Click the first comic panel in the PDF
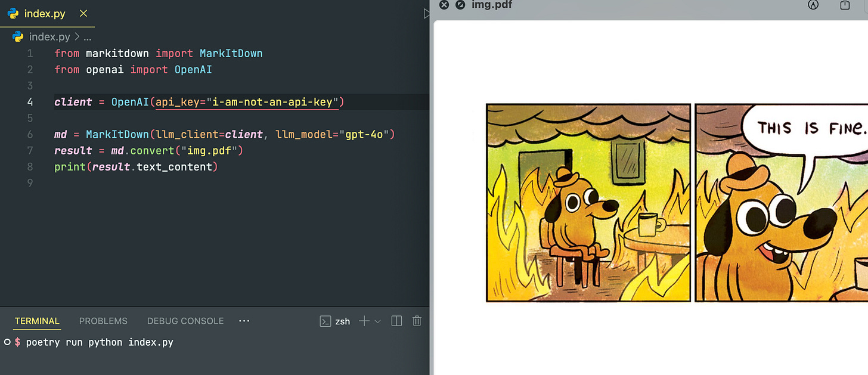The width and height of the screenshot is (868, 375). point(588,203)
